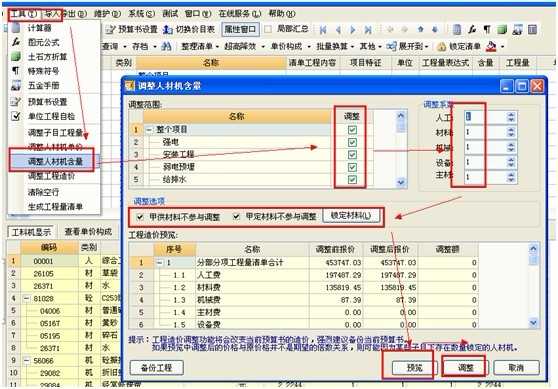This screenshot has height=389, width=558.
Task: Click the 计算器 icon in the Tools menu
Action: point(16,28)
